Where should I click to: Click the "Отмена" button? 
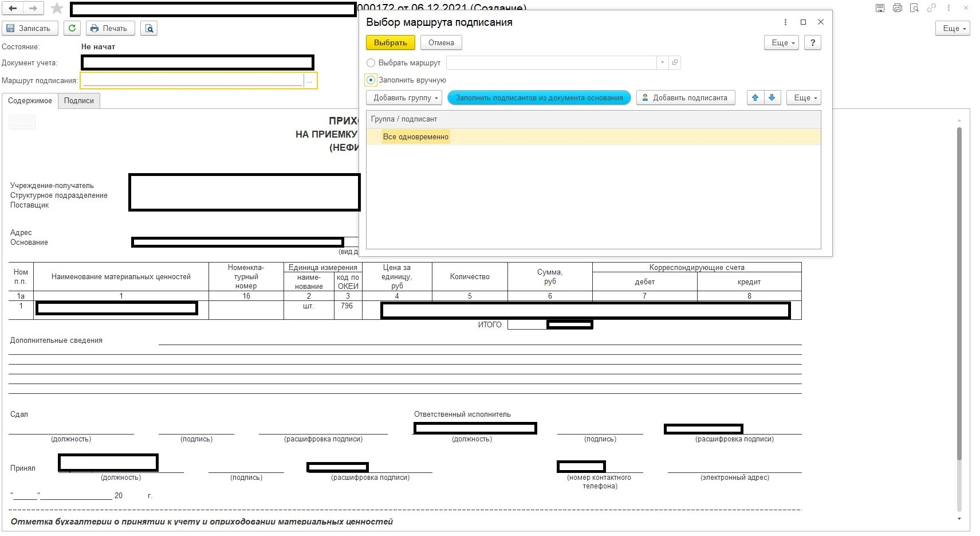[x=441, y=43]
